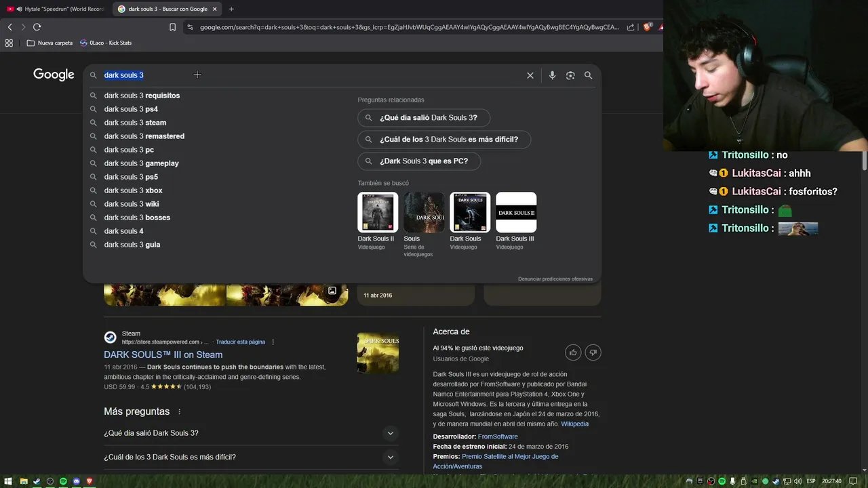Open a new tab with the plus button
868x488 pixels.
(231, 9)
